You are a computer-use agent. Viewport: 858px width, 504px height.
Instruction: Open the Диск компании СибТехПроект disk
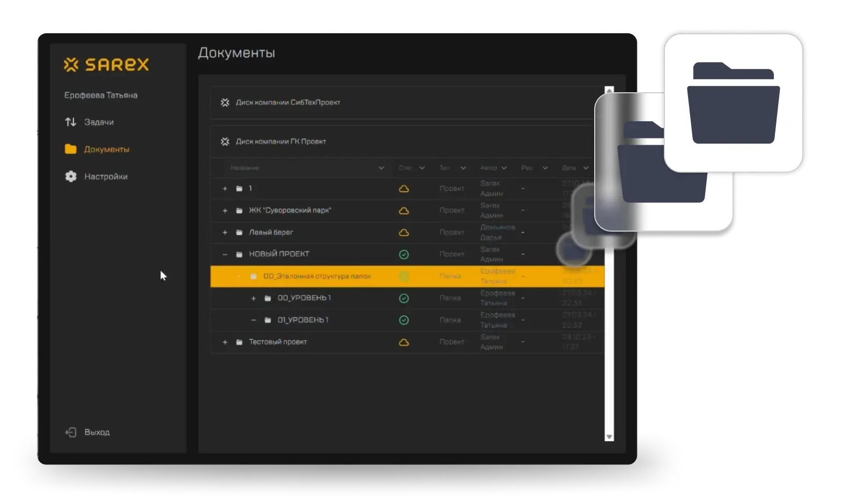(288, 102)
